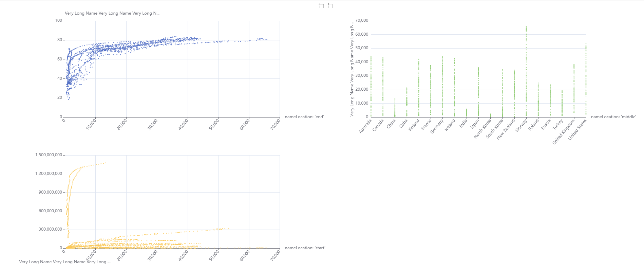This screenshot has height=271, width=644.
Task: Select the Japan category label
Action: point(475,124)
